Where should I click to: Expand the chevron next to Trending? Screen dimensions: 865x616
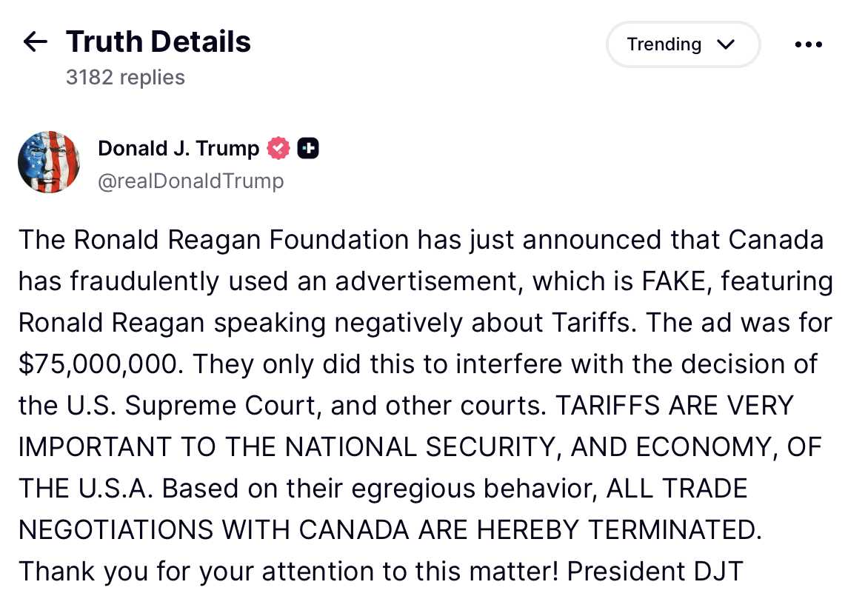click(726, 44)
